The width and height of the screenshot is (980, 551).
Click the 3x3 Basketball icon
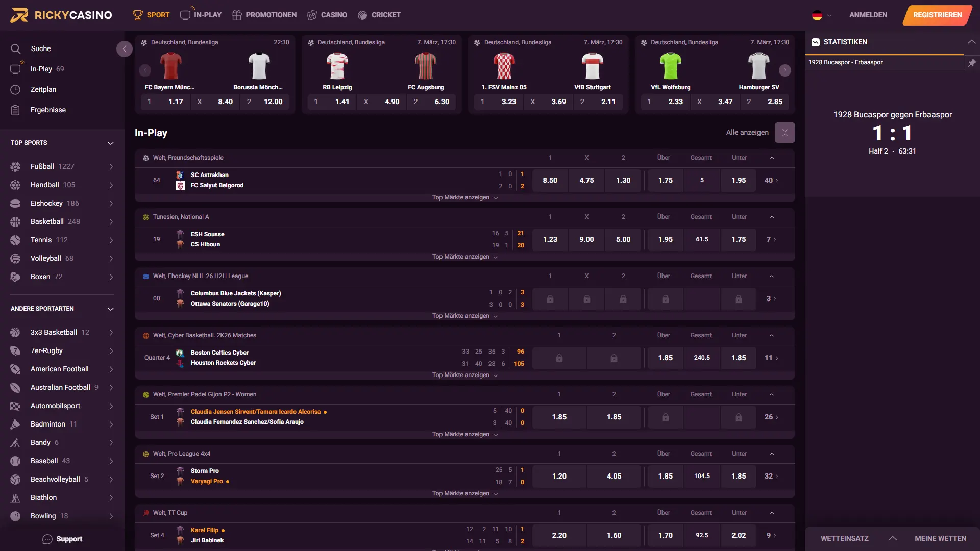pos(16,332)
